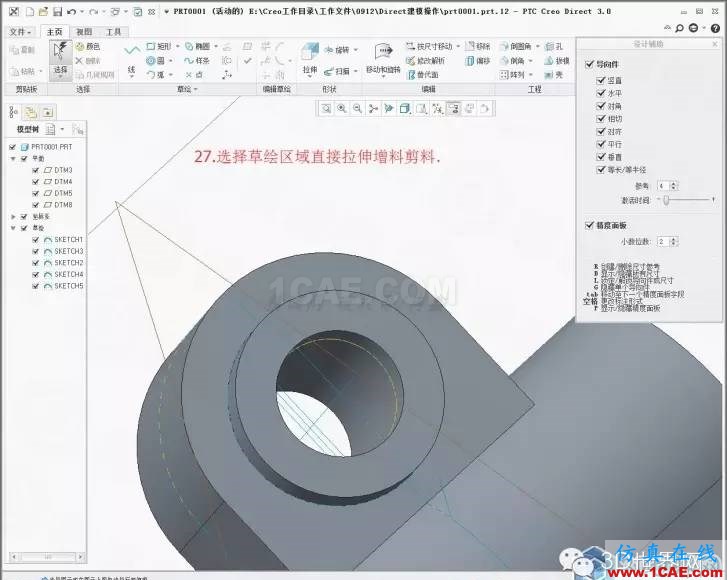Select PRT0001.PRT root in model tree
This screenshot has width=727, height=580.
tap(51, 147)
